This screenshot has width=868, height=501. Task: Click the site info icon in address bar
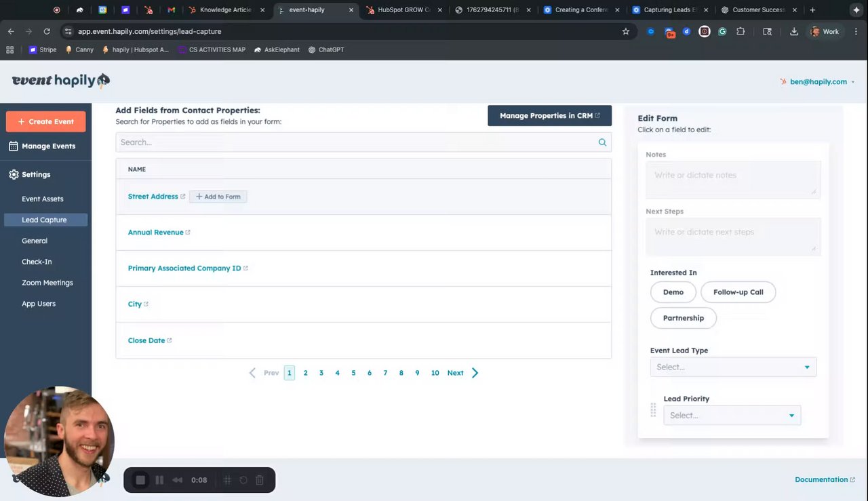67,31
